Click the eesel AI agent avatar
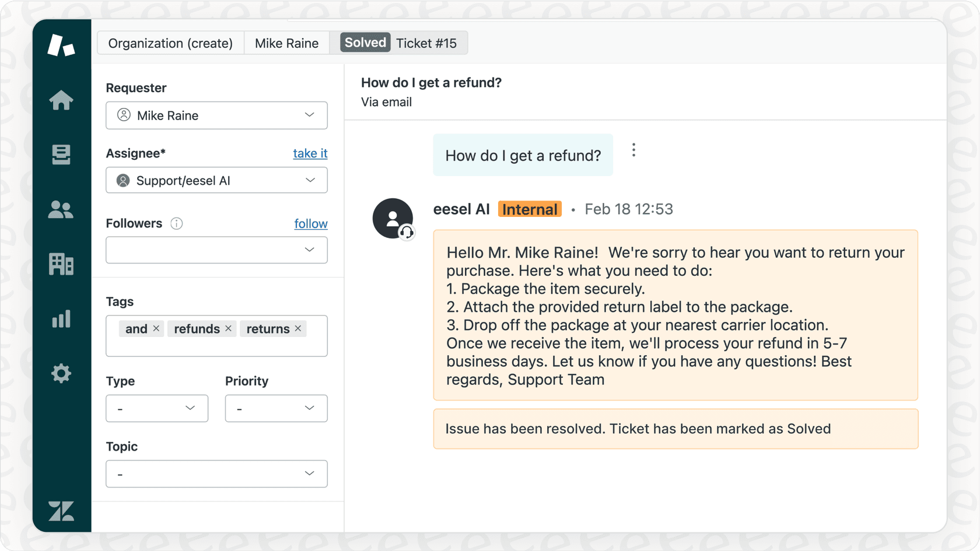 point(393,218)
